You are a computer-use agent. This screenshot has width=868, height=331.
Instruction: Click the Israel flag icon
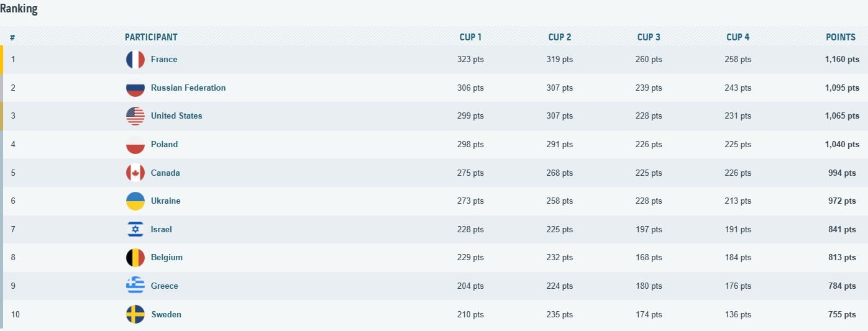pyautogui.click(x=135, y=230)
